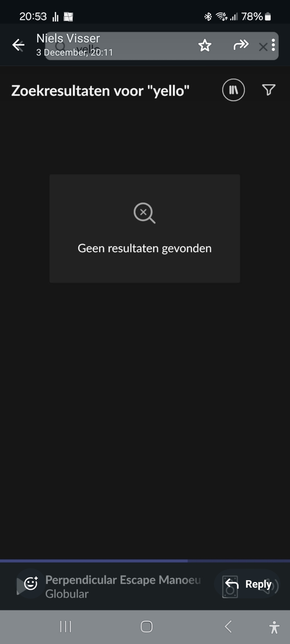Open Android recent apps button

point(66,627)
